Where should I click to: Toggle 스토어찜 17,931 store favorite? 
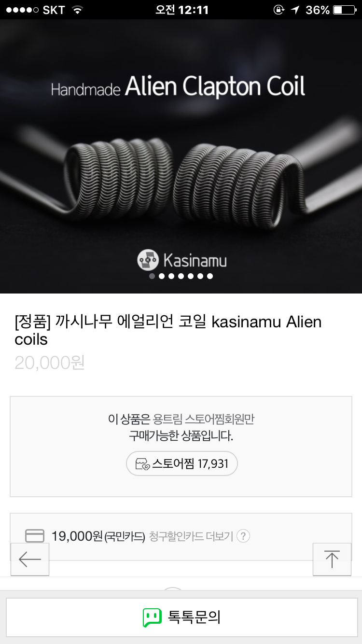click(x=182, y=464)
